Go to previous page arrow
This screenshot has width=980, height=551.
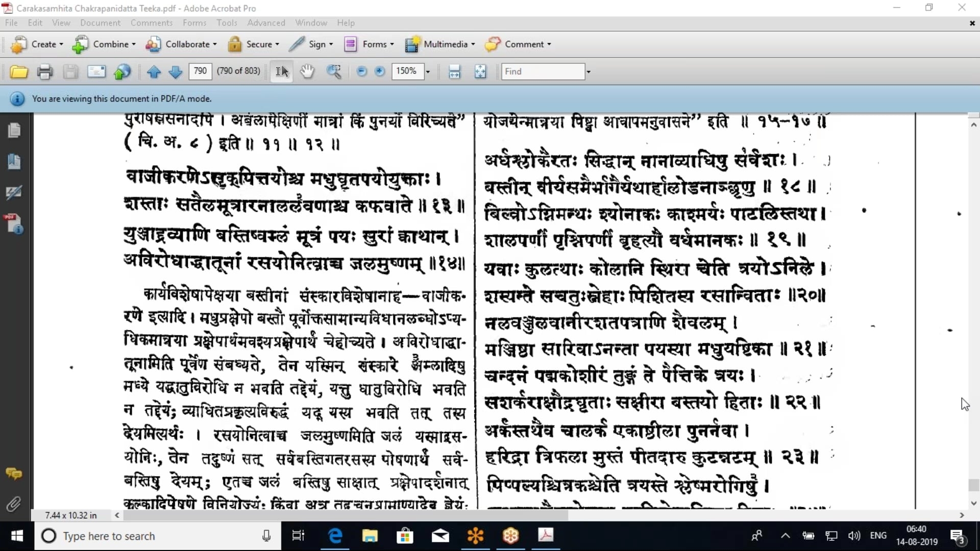pos(154,71)
